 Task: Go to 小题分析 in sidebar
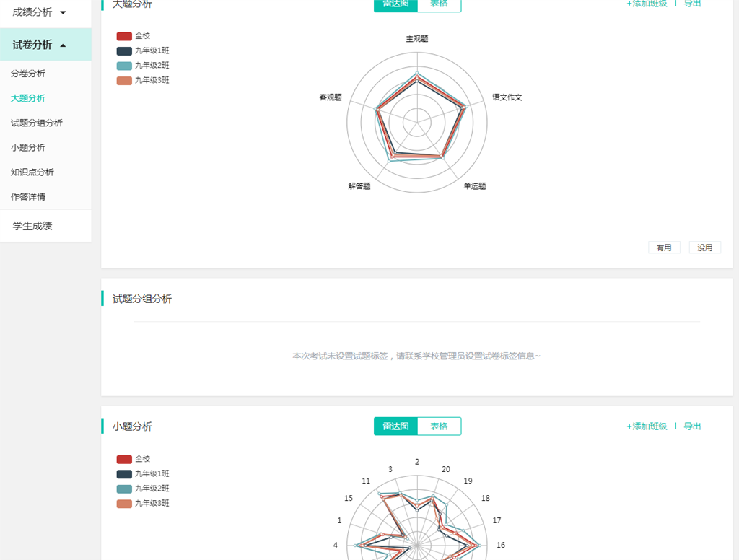point(28,147)
